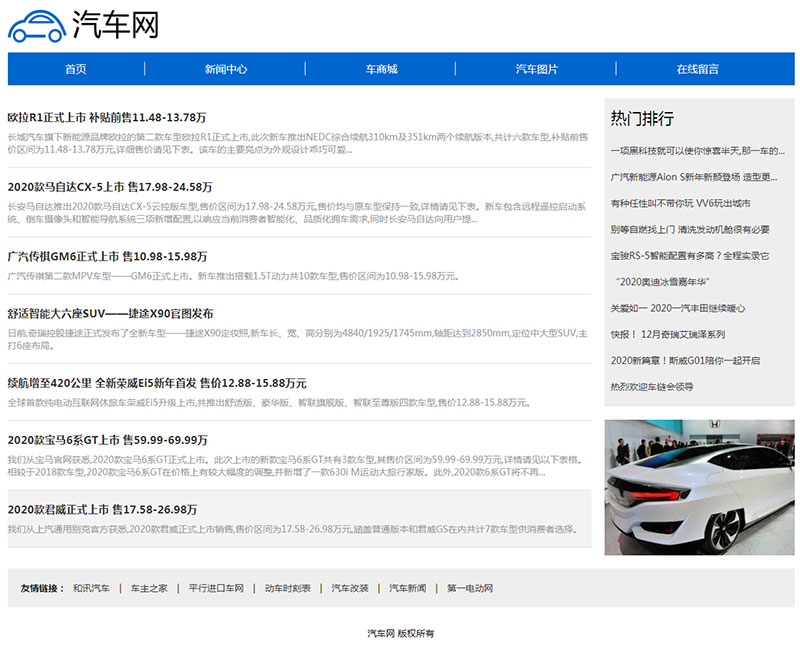The width and height of the screenshot is (800, 659).
Task: Open the 车商城 menu item
Action: pos(381,69)
